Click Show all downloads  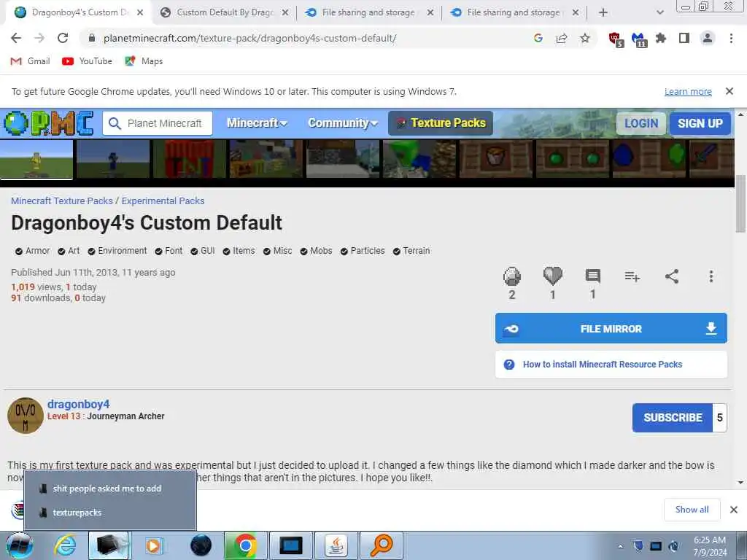[692, 510]
